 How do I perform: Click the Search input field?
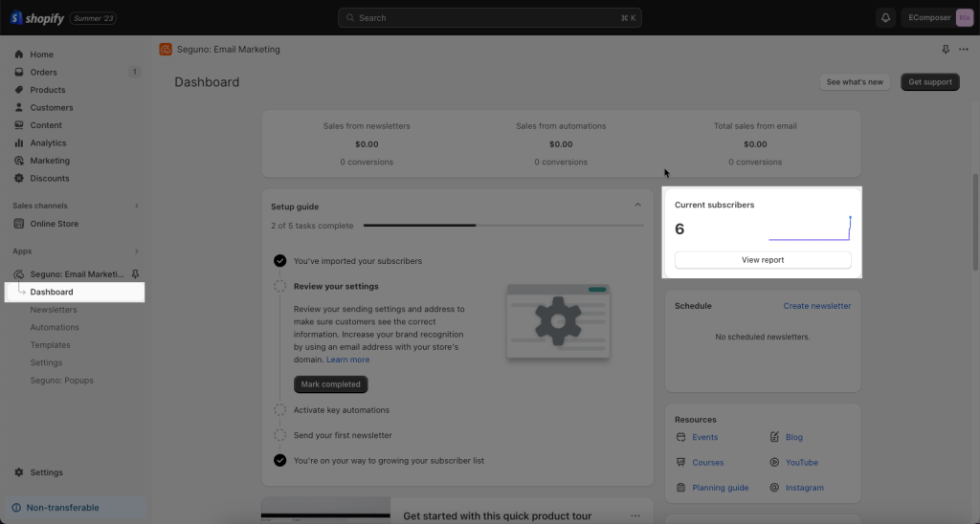[490, 18]
